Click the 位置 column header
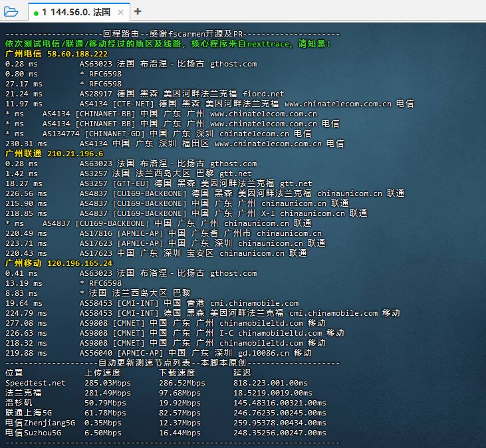 [14, 373]
